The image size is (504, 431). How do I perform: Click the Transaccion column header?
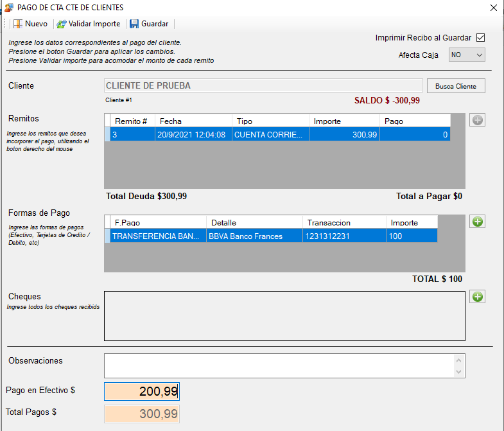pyautogui.click(x=343, y=222)
